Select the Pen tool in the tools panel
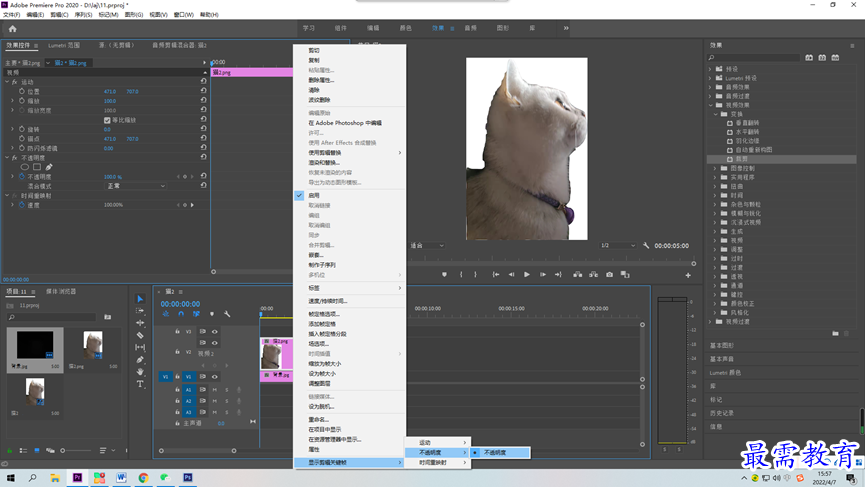The image size is (865, 487). pyautogui.click(x=140, y=360)
